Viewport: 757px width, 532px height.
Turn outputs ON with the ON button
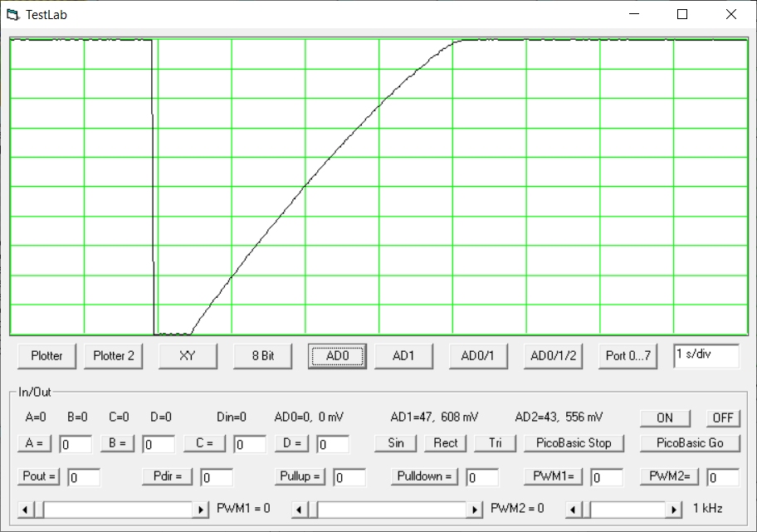(665, 417)
